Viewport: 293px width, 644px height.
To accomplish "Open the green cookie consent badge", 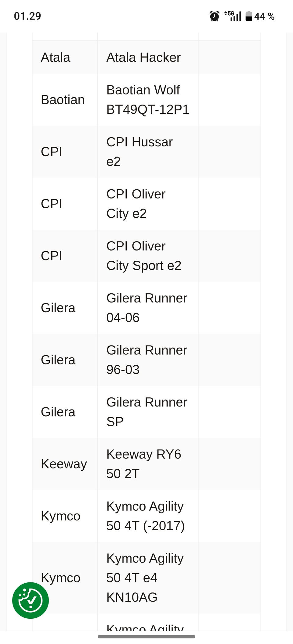I will point(30,600).
